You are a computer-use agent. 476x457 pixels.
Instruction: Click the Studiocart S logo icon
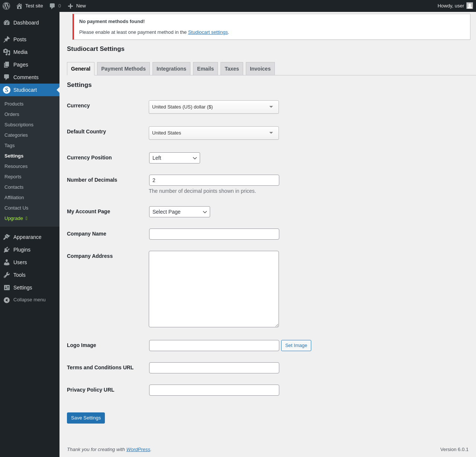(x=7, y=90)
